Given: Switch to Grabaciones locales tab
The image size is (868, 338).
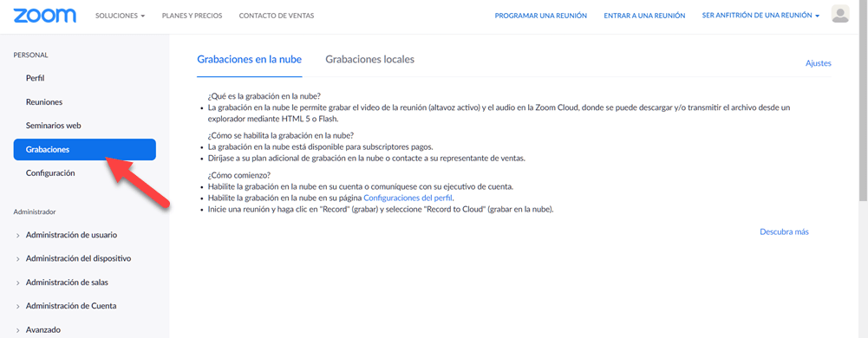Looking at the screenshot, I should pos(369,60).
